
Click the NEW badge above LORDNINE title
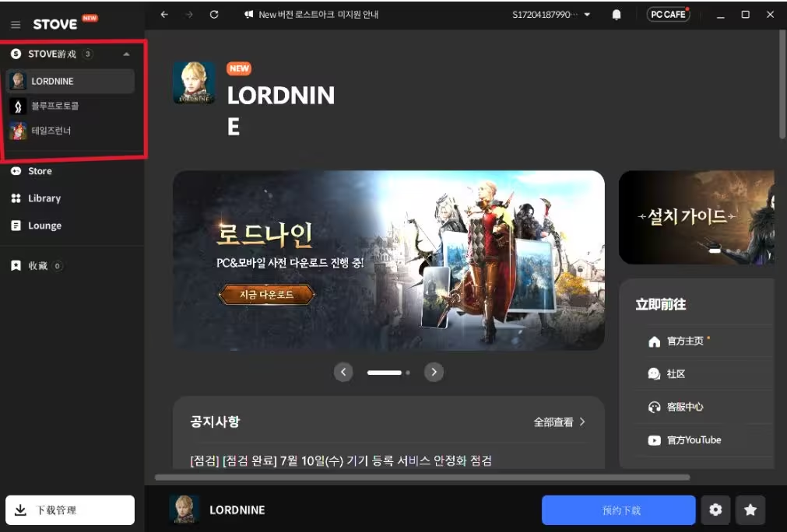click(240, 68)
